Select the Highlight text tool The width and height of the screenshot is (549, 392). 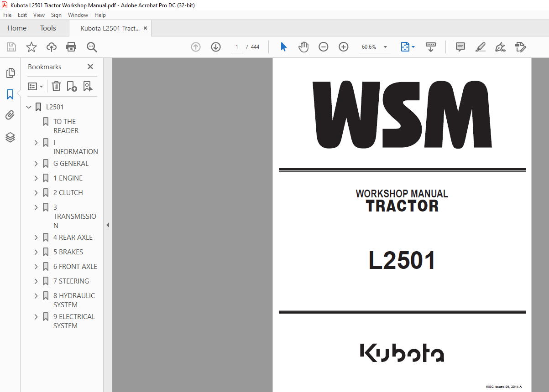click(x=480, y=47)
